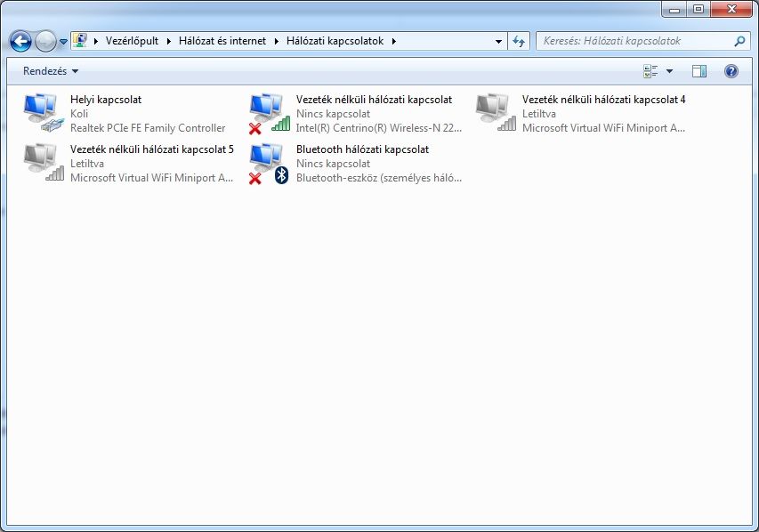The width and height of the screenshot is (759, 532).
Task: Open the view options dropdown arrow
Action: coord(669,71)
